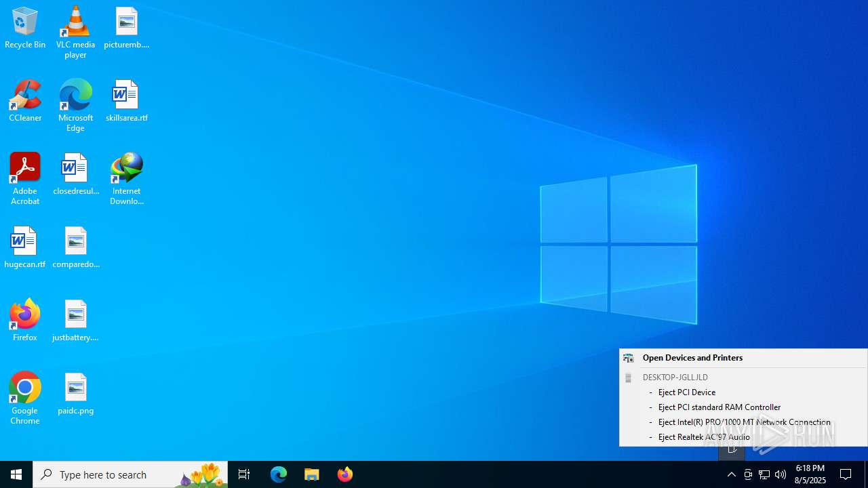Viewport: 868px width, 488px height.
Task: Select the Google Chrome desktop shortcut
Action: click(25, 399)
